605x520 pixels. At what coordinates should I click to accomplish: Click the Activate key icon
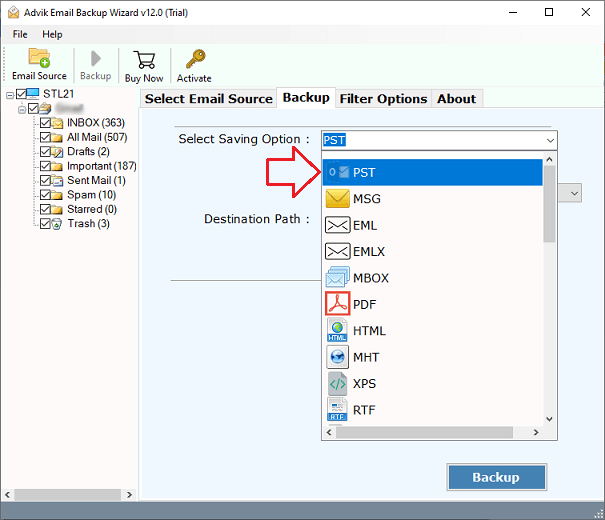click(x=194, y=64)
